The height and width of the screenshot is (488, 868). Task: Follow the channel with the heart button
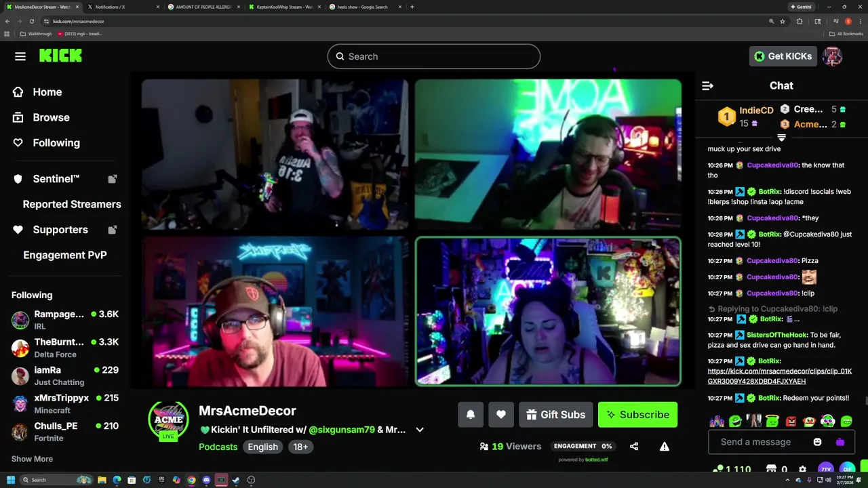point(501,415)
